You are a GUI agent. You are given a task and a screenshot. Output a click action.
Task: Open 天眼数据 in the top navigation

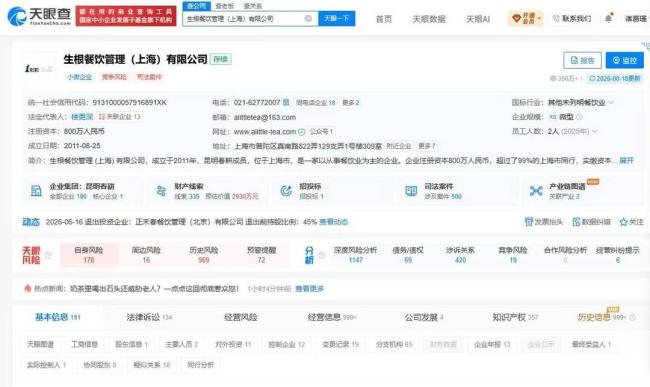click(x=429, y=19)
